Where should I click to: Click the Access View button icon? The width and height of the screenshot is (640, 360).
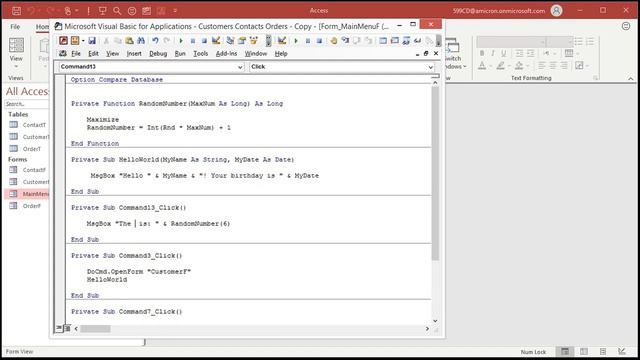(16, 45)
